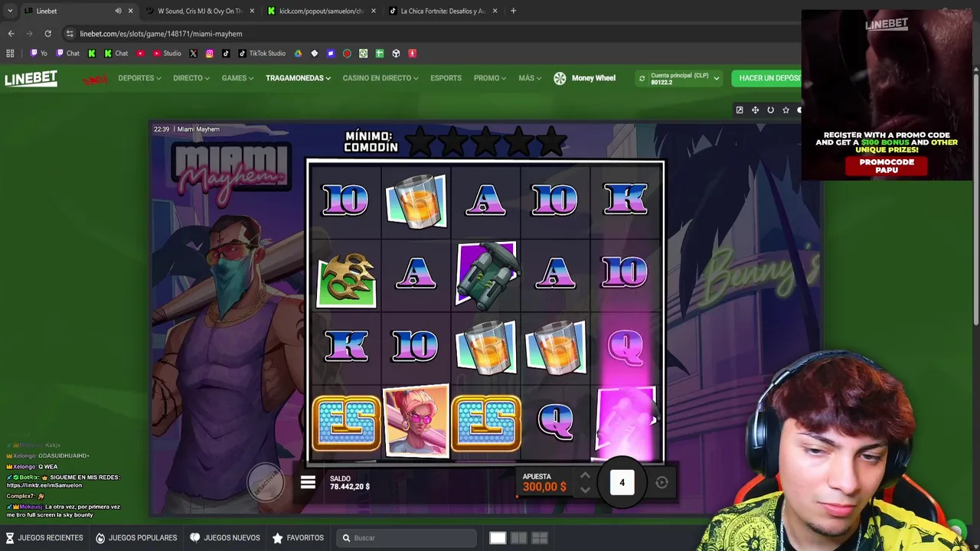Decrease the bet with the down arrow
Image resolution: width=980 pixels, height=551 pixels.
point(585,490)
